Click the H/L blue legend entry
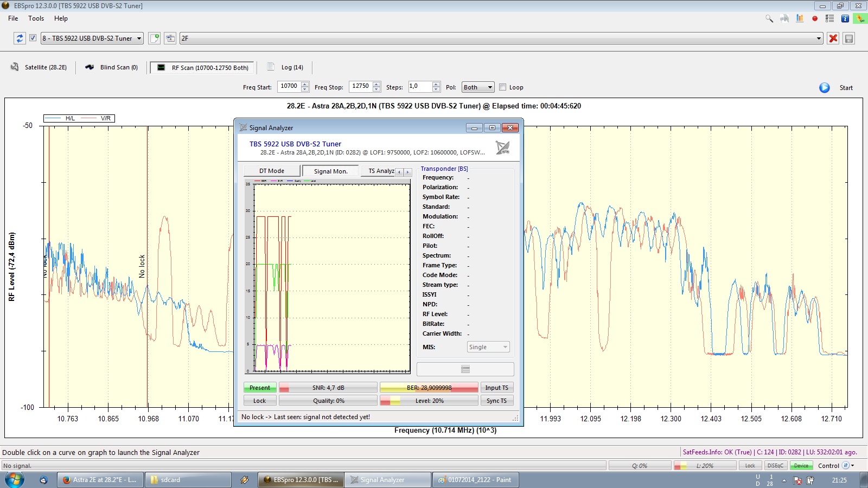Image resolution: width=868 pixels, height=488 pixels. [60, 118]
